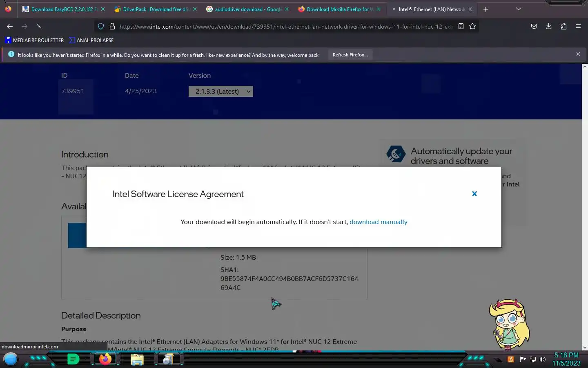Go back to the previous page
Image resolution: width=588 pixels, height=368 pixels.
click(10, 26)
